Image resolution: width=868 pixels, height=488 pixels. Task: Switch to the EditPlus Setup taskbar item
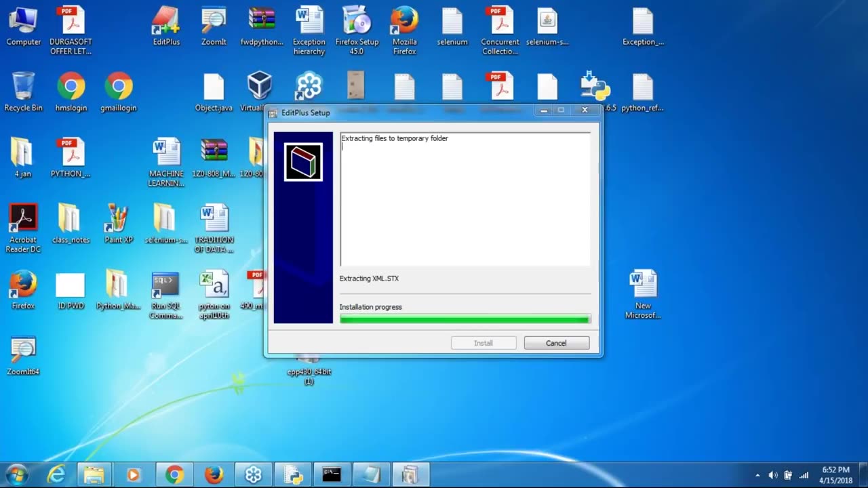click(410, 475)
